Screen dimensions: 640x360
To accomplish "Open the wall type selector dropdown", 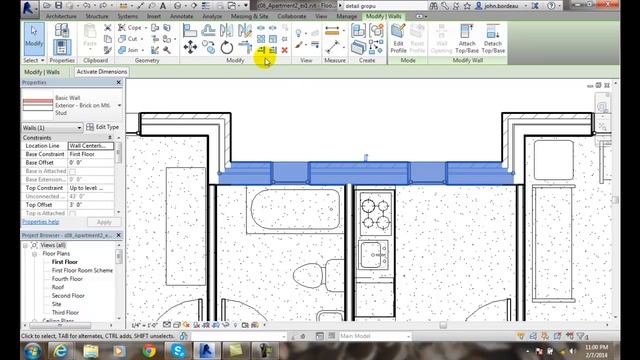I will pyautogui.click(x=119, y=105).
